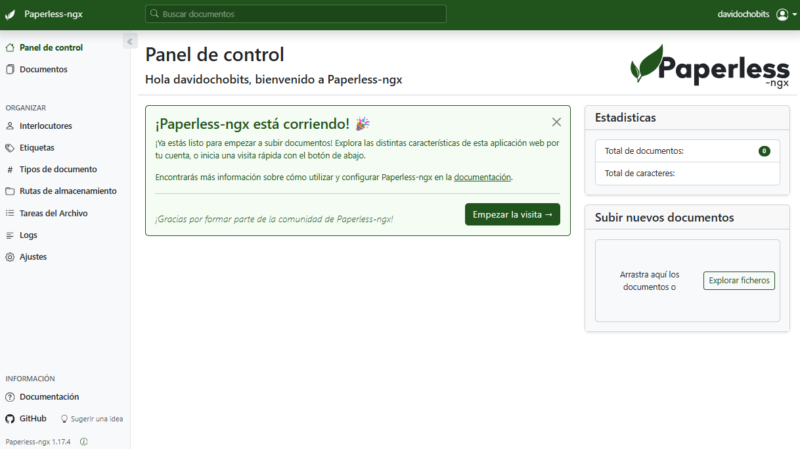Viewport: 800px width, 449px height.
Task: Click the Interlocutores person icon
Action: pyautogui.click(x=10, y=126)
